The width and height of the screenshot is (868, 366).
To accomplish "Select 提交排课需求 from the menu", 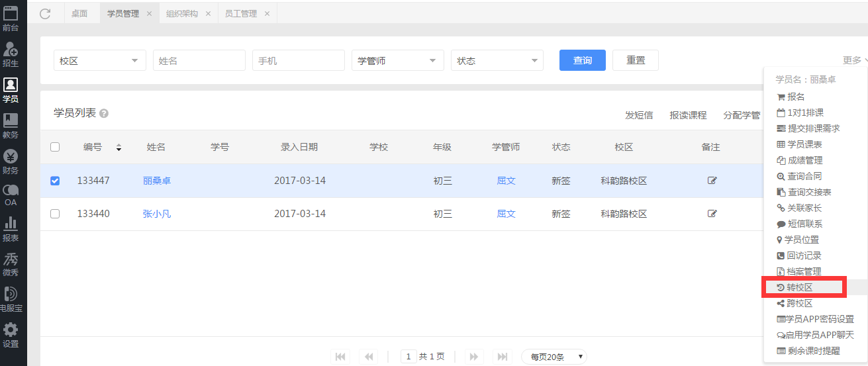I will [x=808, y=128].
